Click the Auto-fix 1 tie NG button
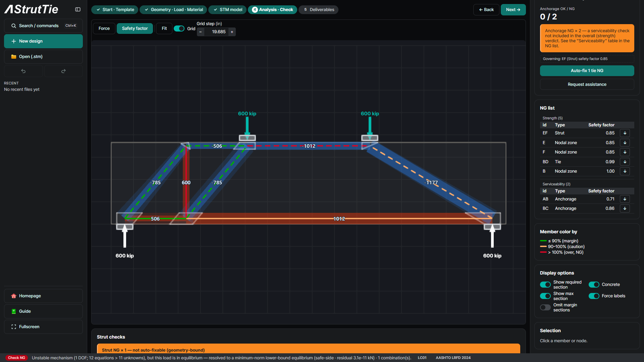The height and width of the screenshot is (362, 644). pyautogui.click(x=587, y=71)
